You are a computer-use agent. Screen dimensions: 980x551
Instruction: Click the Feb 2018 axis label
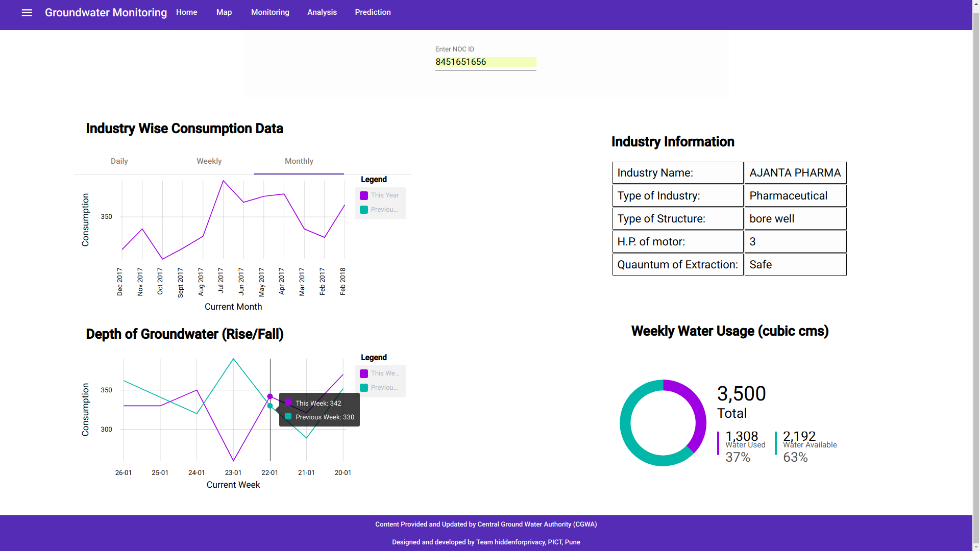[x=342, y=282]
